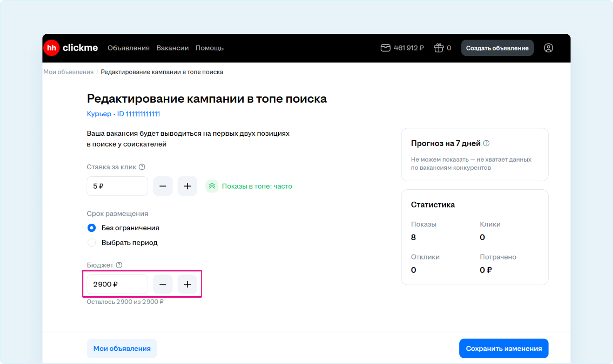Click the hh clickme logo
Image resolution: width=613 pixels, height=364 pixels.
click(x=71, y=48)
